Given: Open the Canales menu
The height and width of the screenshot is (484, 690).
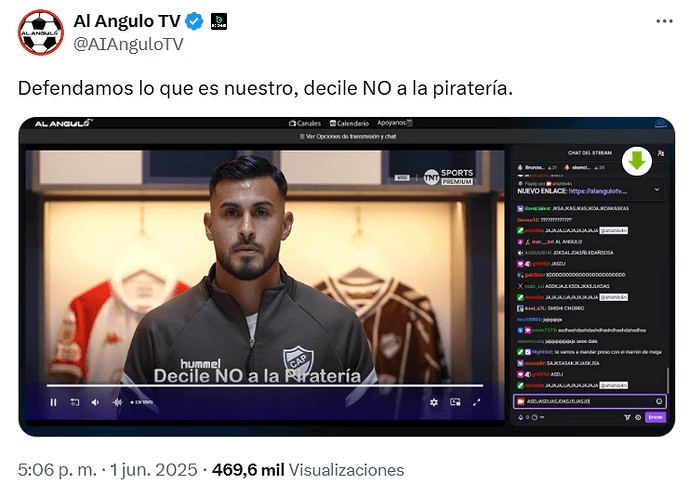Looking at the screenshot, I should (x=305, y=123).
